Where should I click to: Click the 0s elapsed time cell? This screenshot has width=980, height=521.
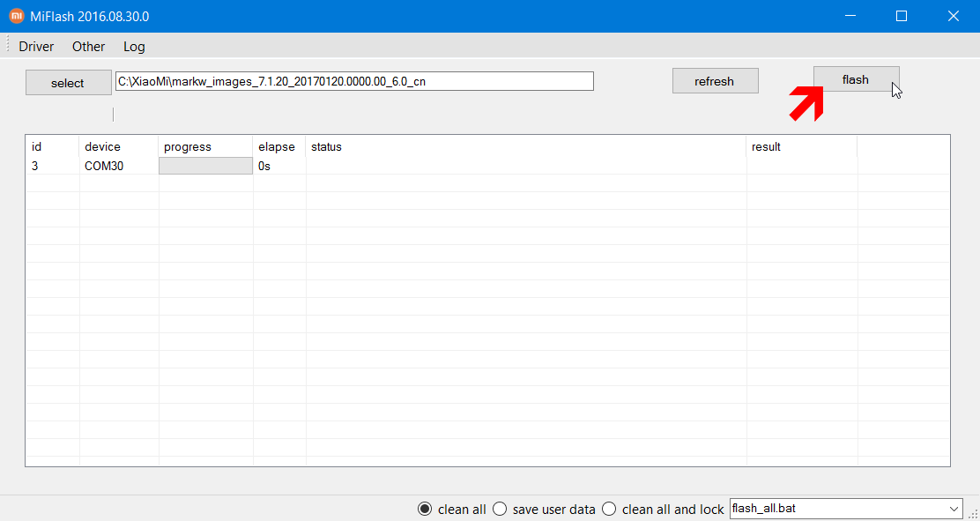(x=279, y=167)
